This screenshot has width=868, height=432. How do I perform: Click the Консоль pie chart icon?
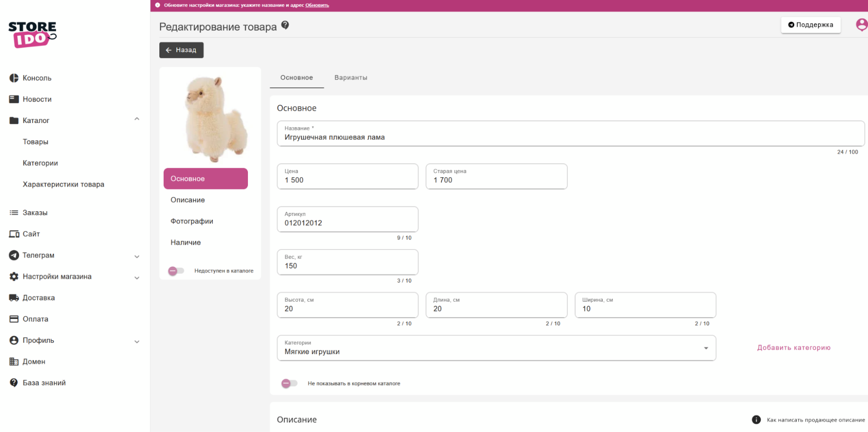pos(14,78)
